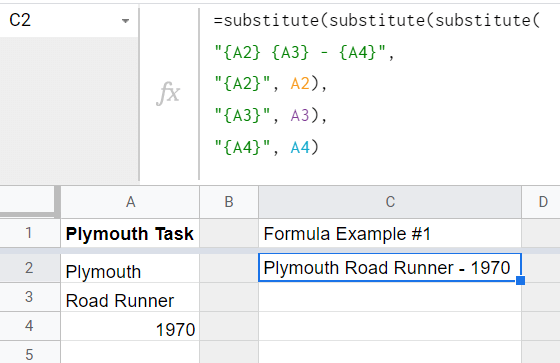This screenshot has height=363, width=560.
Task: Select the column C header
Action: pyautogui.click(x=390, y=202)
